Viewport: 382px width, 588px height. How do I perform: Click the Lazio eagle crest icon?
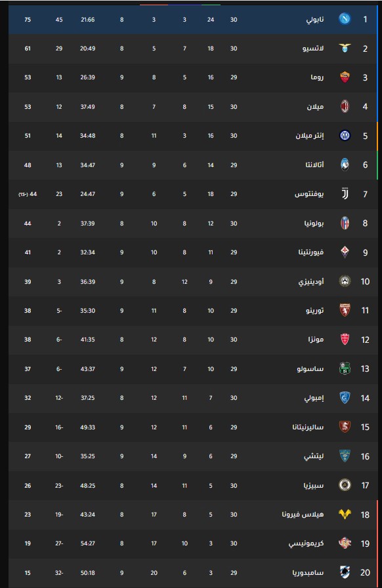[345, 48]
